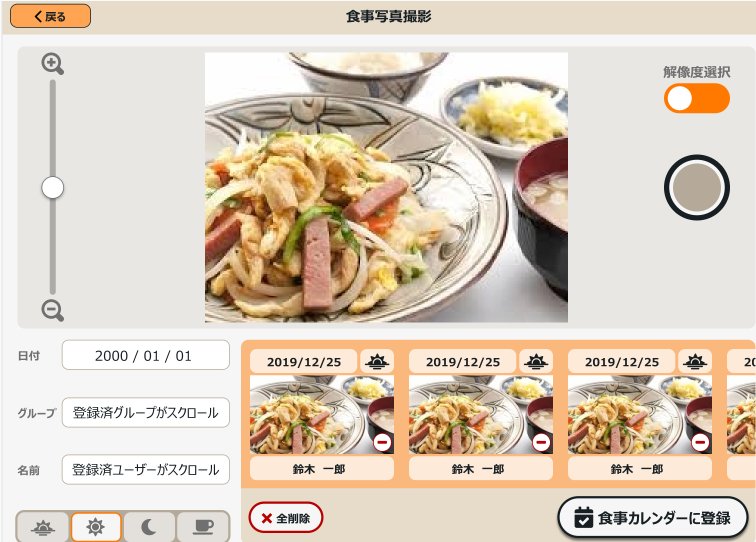The width and height of the screenshot is (756, 542).
Task: Remove the third meal photo with the minus icon
Action: click(701, 442)
